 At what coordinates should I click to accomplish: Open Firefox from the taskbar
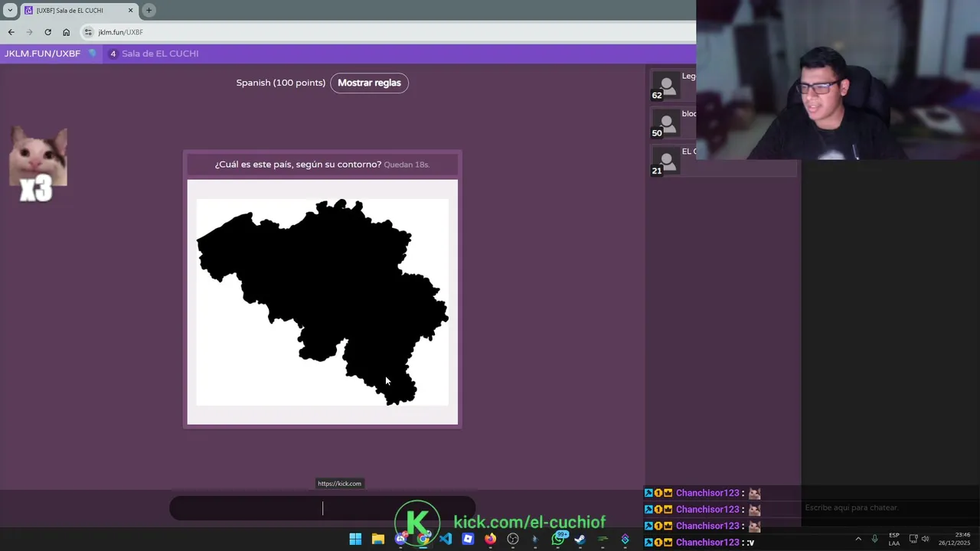coord(490,539)
